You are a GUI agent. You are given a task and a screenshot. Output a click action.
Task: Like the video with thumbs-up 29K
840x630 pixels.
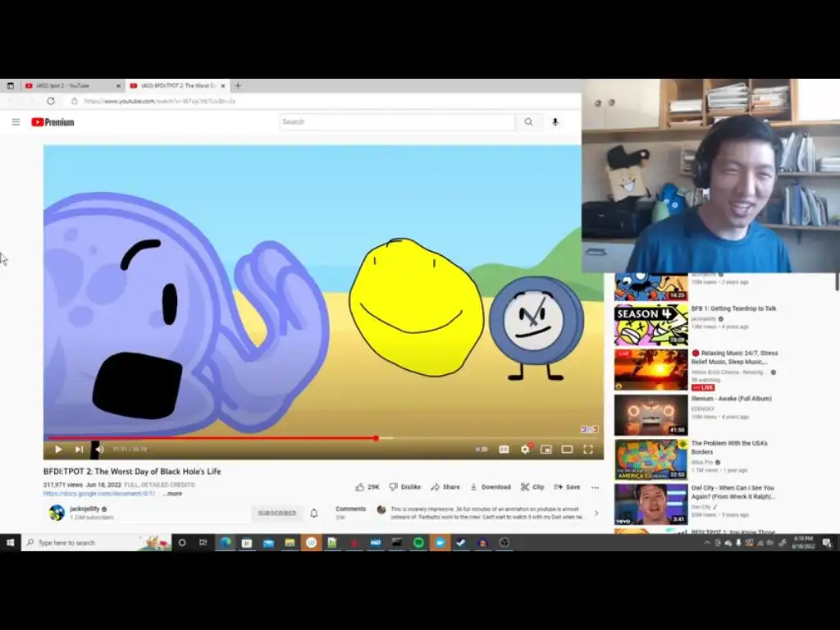coord(367,487)
